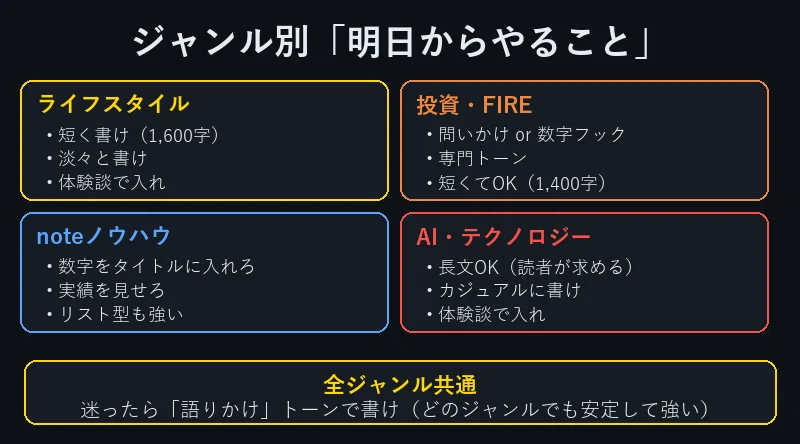Click the first 体験談で入れ bullet under ライフスタイル
Image resolution: width=800 pixels, height=444 pixels.
pyautogui.click(x=106, y=182)
